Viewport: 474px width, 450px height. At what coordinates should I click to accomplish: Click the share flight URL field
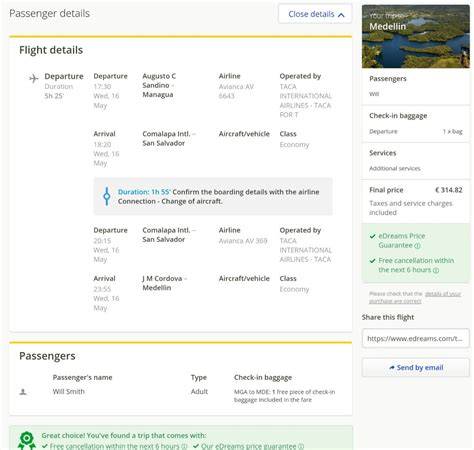click(x=416, y=338)
